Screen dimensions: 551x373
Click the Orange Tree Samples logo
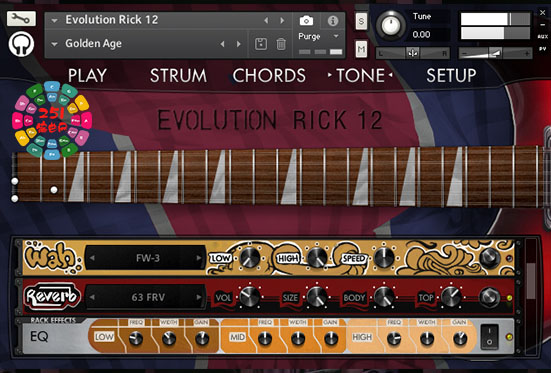tap(21, 44)
